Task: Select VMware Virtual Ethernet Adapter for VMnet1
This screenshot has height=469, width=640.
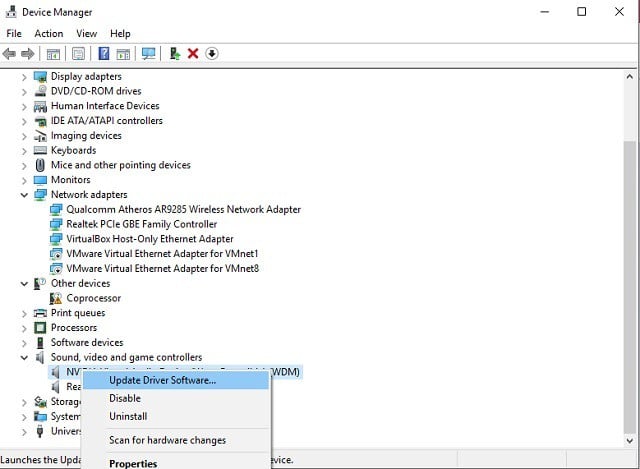Action: click(x=162, y=254)
